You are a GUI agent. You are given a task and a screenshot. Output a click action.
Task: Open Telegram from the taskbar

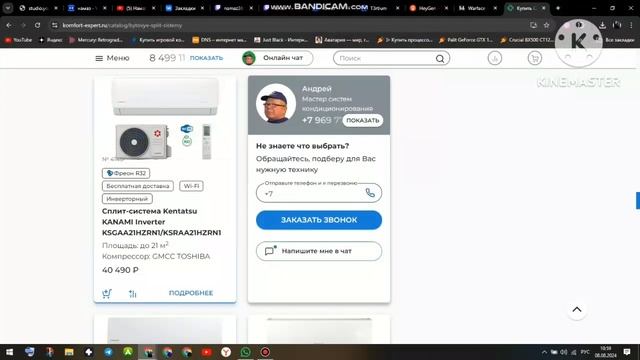coord(108,352)
